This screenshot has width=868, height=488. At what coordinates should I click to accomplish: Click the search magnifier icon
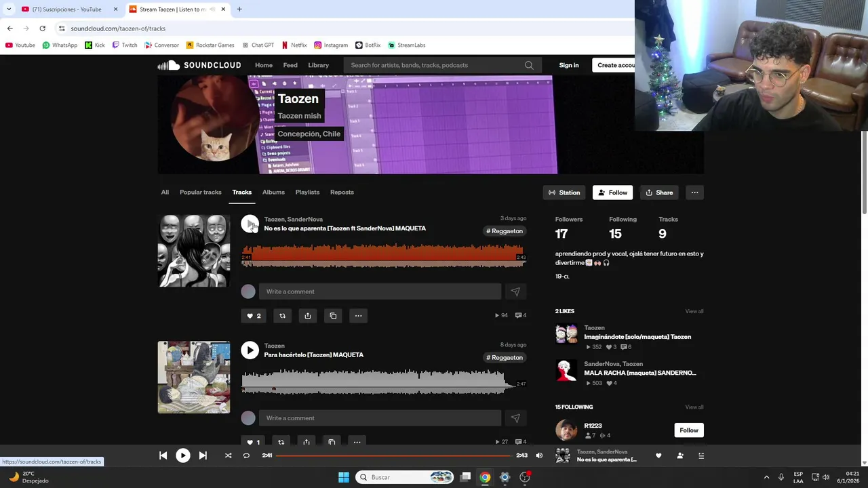click(529, 65)
